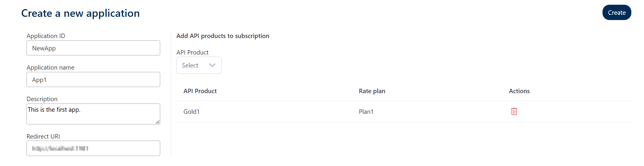Viewport: 644px width, 166px height.
Task: Click the Redirect URI label
Action: pos(43,137)
